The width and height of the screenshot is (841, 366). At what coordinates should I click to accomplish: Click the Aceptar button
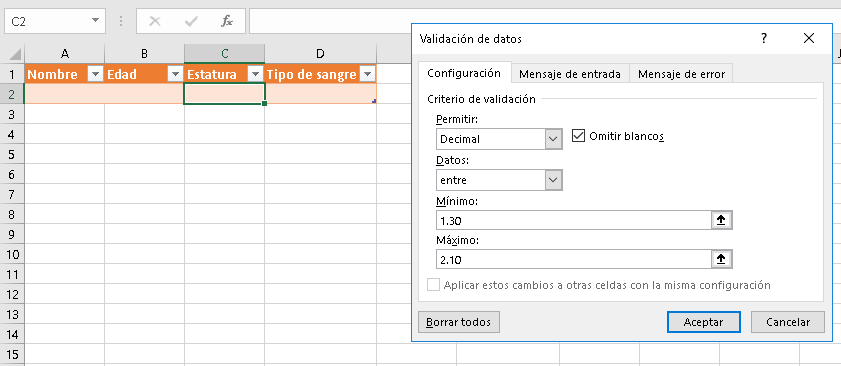[704, 322]
